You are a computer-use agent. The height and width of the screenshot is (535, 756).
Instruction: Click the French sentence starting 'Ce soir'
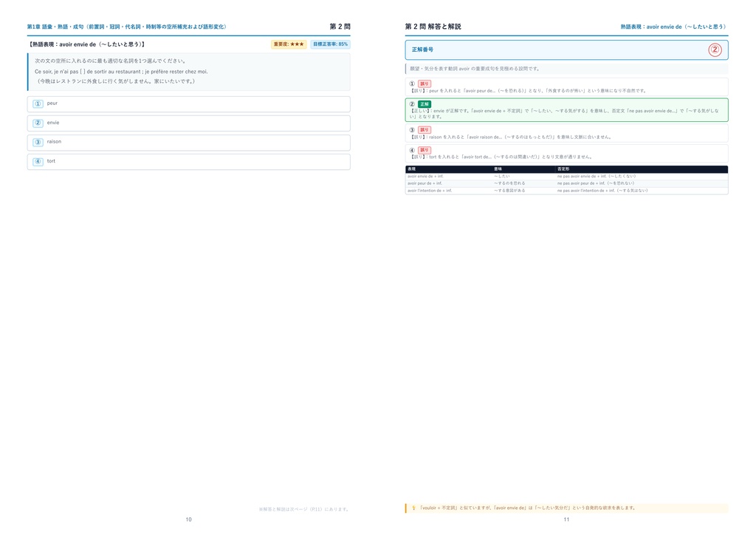(121, 72)
